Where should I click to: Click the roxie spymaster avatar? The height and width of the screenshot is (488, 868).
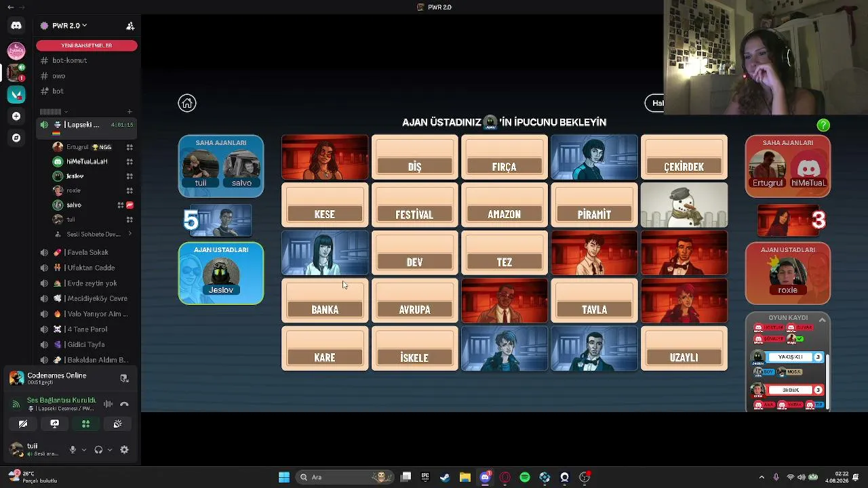pyautogui.click(x=788, y=272)
